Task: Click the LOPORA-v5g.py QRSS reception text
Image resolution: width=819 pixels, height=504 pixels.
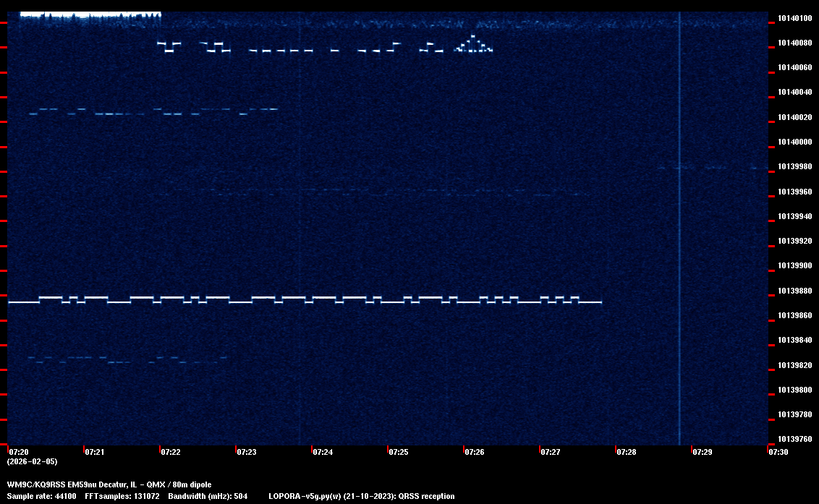Action: click(361, 496)
